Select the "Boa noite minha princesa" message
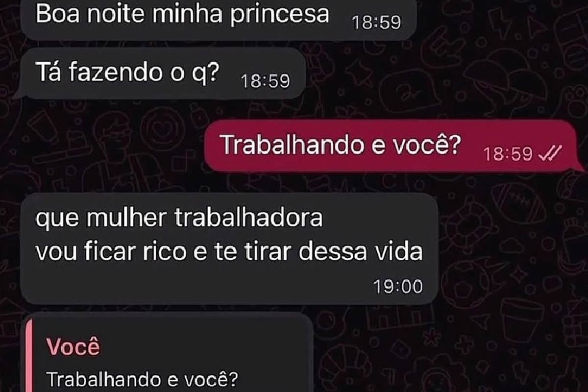The height and width of the screenshot is (392, 588). tap(218, 19)
